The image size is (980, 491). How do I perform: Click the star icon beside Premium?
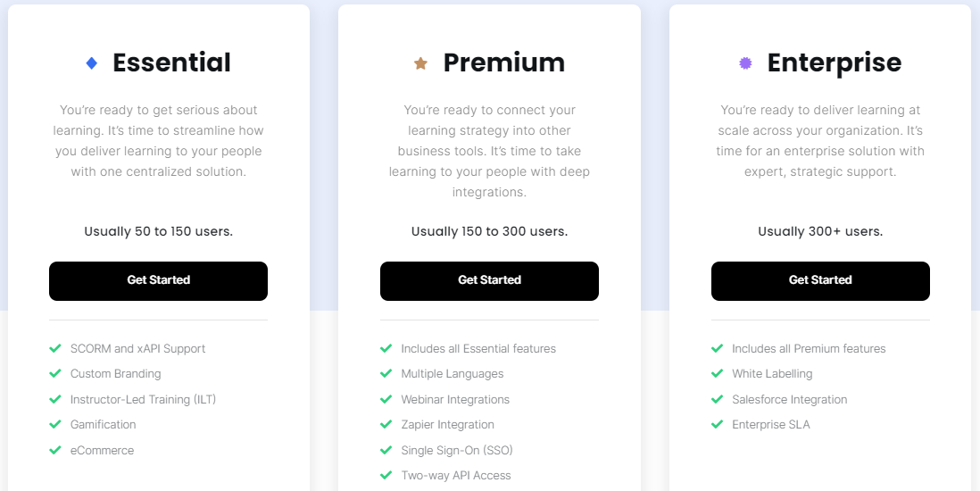click(x=420, y=63)
